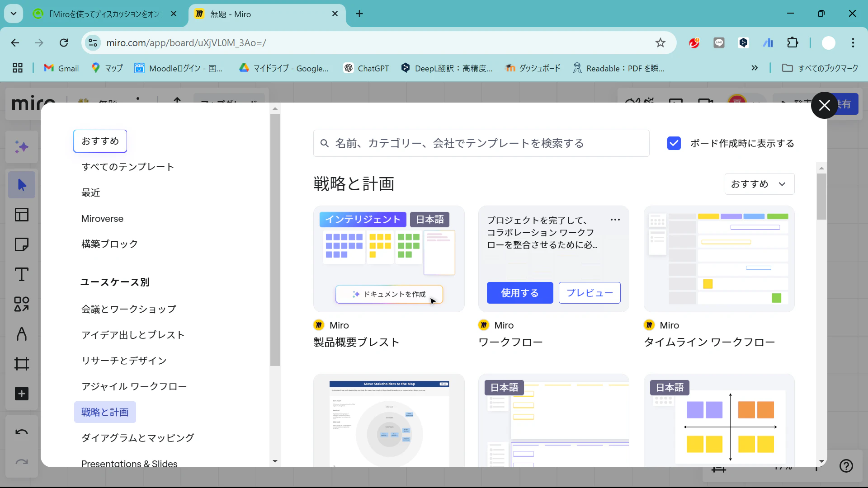Select 最近 category
Viewport: 868px width, 488px height.
click(90, 193)
